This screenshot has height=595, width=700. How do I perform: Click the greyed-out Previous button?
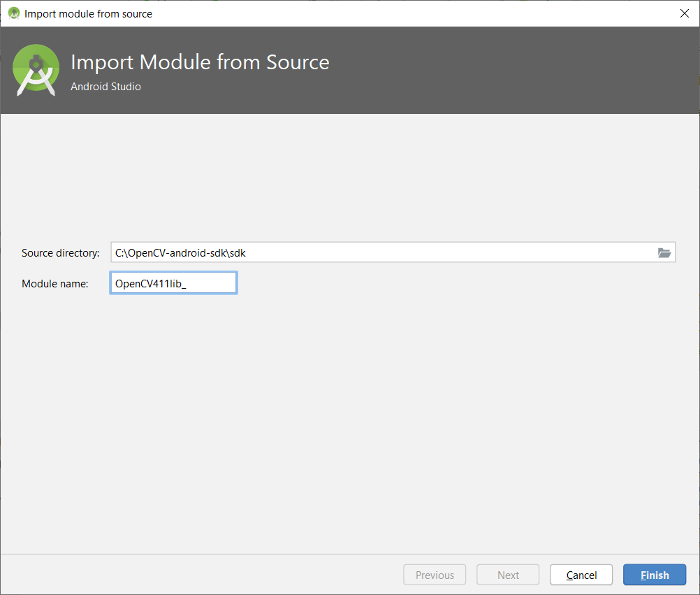pos(435,575)
